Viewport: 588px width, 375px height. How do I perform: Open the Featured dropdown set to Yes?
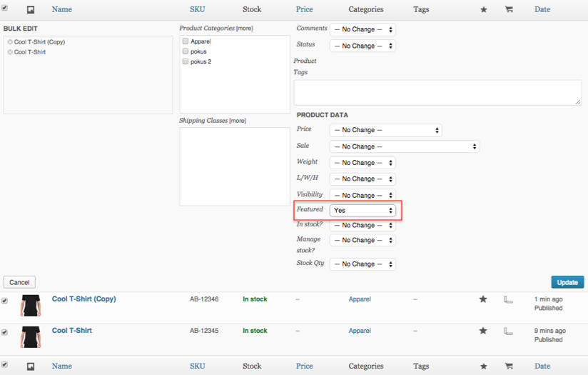(363, 211)
